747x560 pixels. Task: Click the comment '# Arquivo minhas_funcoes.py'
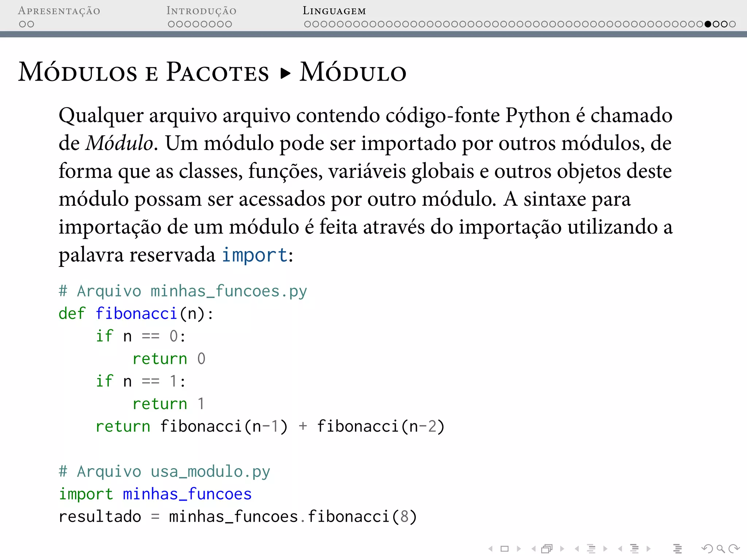pyautogui.click(x=183, y=292)
